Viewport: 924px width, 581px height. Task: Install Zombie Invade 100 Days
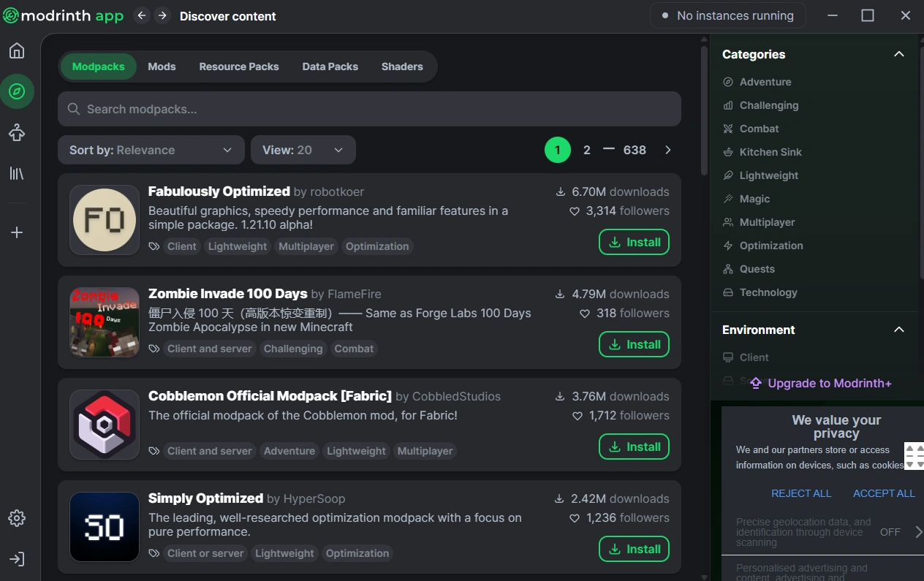click(634, 344)
